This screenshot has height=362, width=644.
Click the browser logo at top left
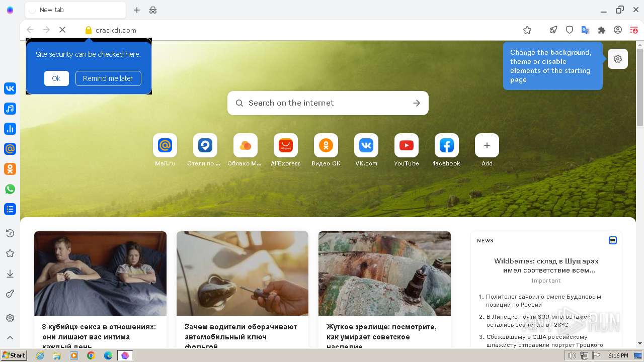pos(10,10)
